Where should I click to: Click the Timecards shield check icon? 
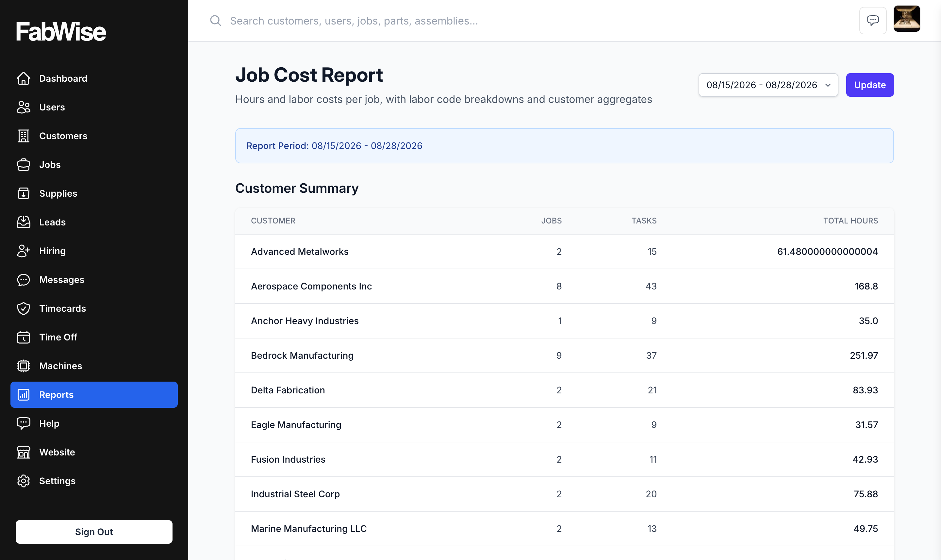pyautogui.click(x=24, y=308)
